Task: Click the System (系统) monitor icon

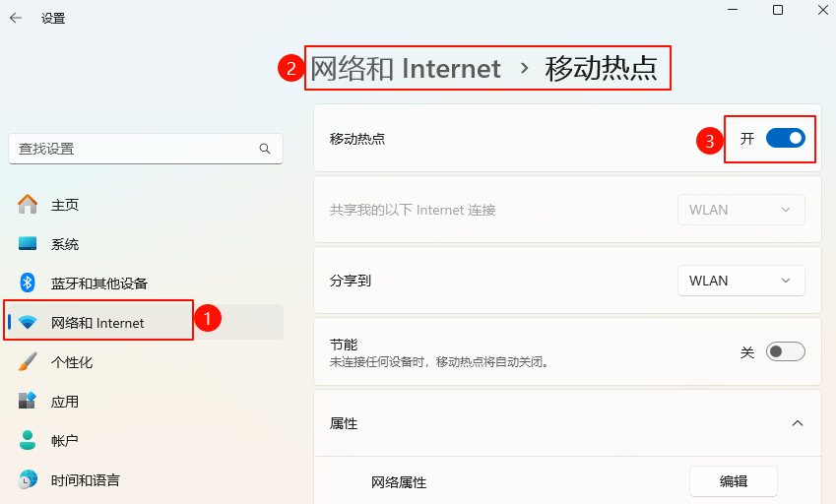Action: click(28, 244)
